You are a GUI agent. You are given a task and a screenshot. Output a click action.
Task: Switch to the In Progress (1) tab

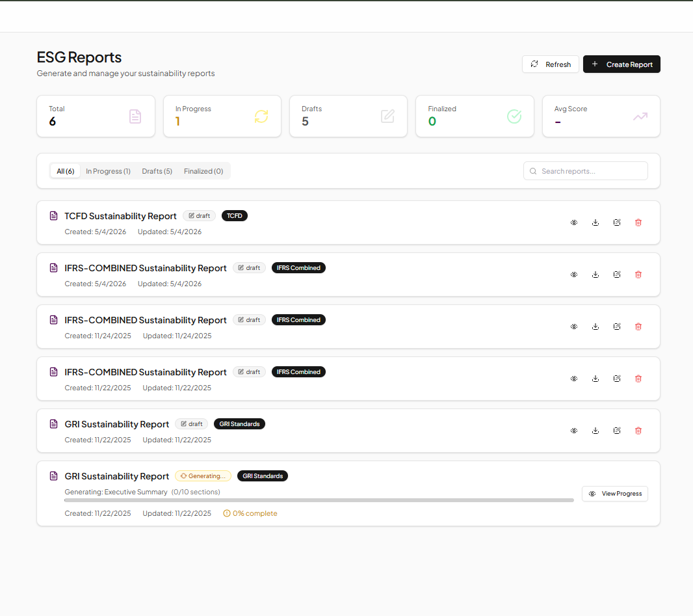(x=109, y=171)
